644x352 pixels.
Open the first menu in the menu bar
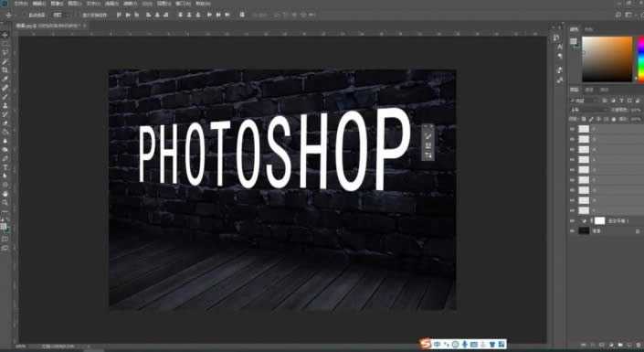21,4
